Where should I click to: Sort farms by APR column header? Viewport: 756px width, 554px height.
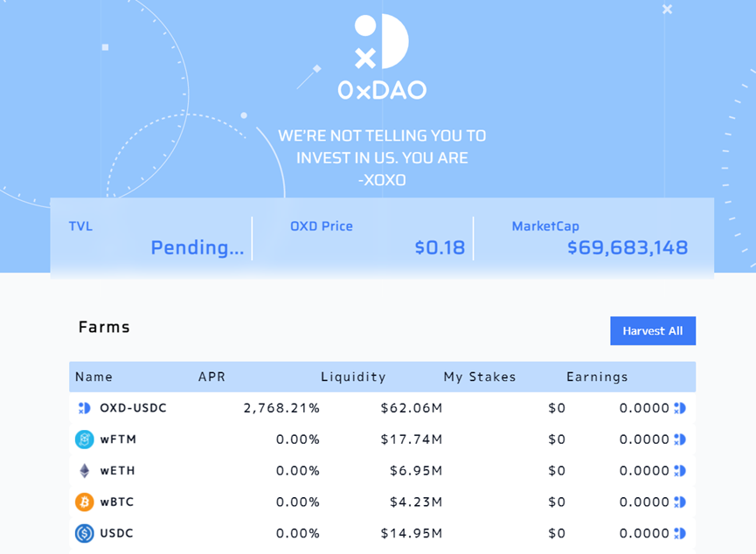click(212, 377)
